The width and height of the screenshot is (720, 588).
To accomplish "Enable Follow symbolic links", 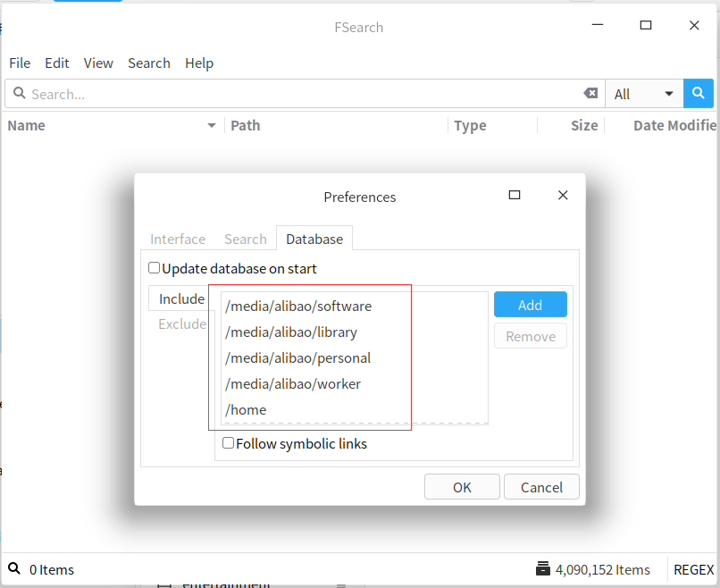I will point(229,443).
